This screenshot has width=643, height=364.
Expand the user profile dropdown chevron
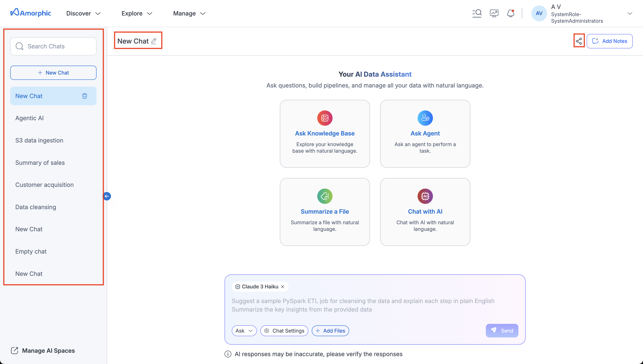point(630,14)
